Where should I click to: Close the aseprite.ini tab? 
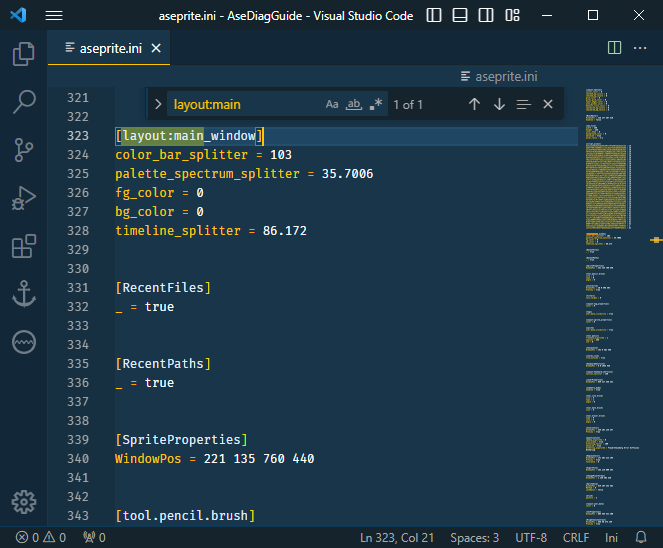156,48
